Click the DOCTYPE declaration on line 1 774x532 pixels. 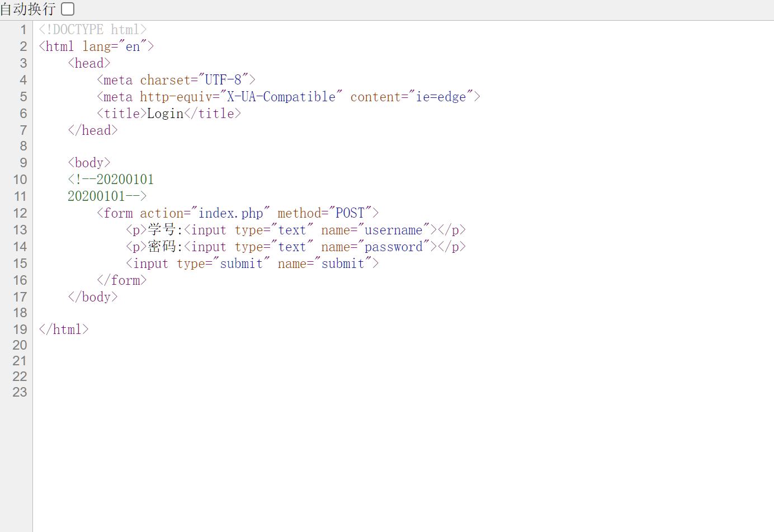click(92, 29)
